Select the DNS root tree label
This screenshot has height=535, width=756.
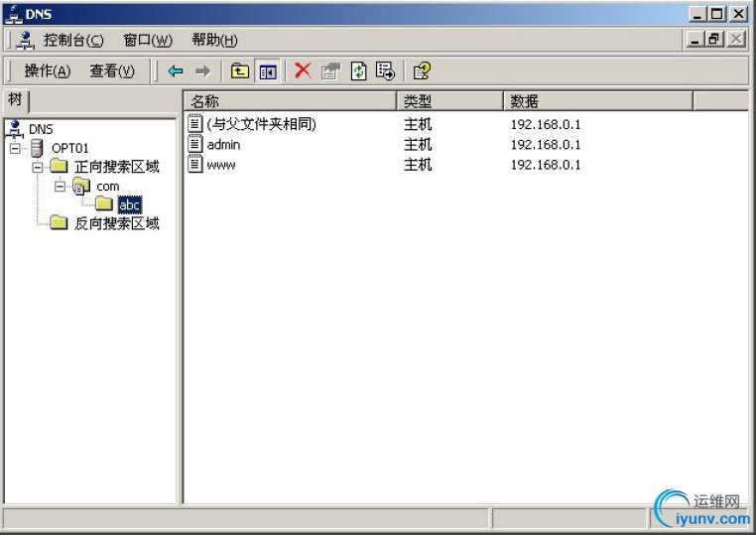(41, 129)
